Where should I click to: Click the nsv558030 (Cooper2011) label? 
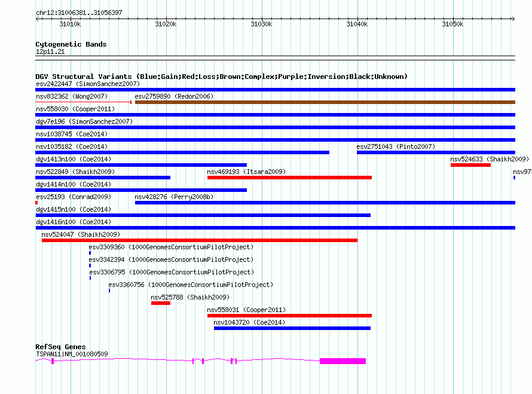(x=75, y=109)
